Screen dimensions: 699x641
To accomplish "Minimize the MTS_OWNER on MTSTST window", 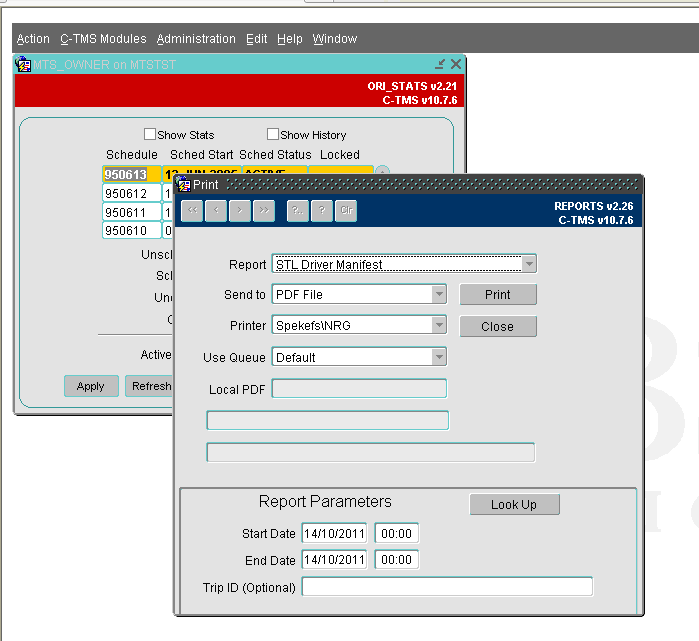I will 440,64.
